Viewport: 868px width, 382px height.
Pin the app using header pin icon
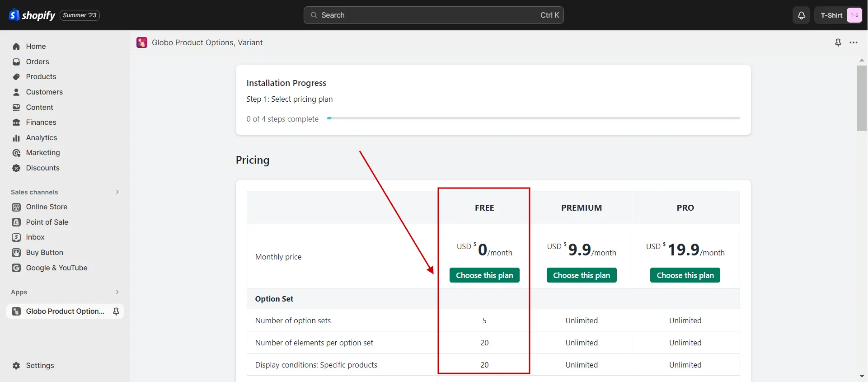[x=838, y=42]
